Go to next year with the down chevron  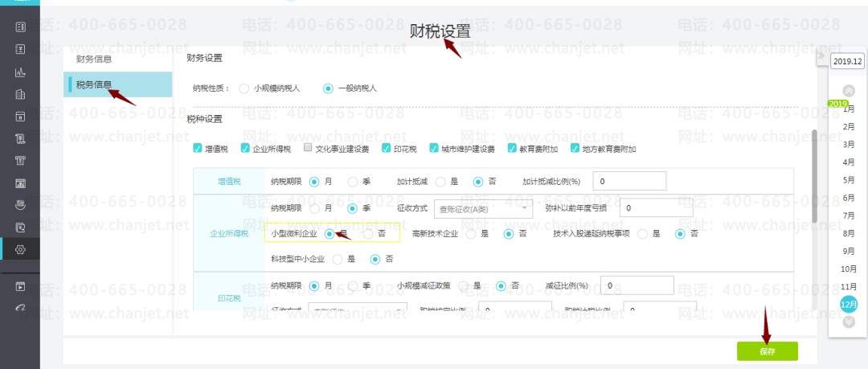(849, 322)
